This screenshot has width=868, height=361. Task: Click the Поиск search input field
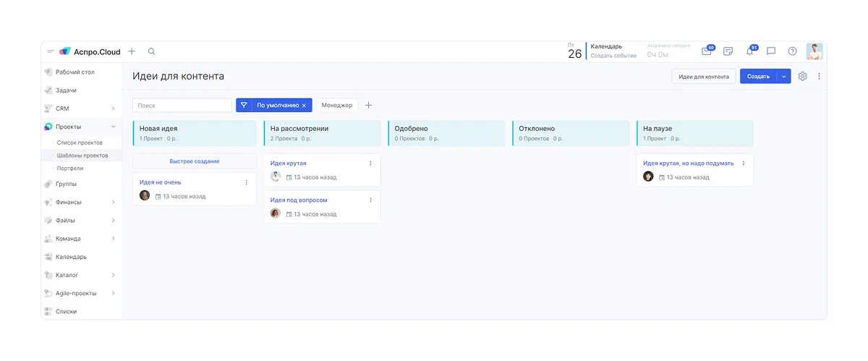182,106
